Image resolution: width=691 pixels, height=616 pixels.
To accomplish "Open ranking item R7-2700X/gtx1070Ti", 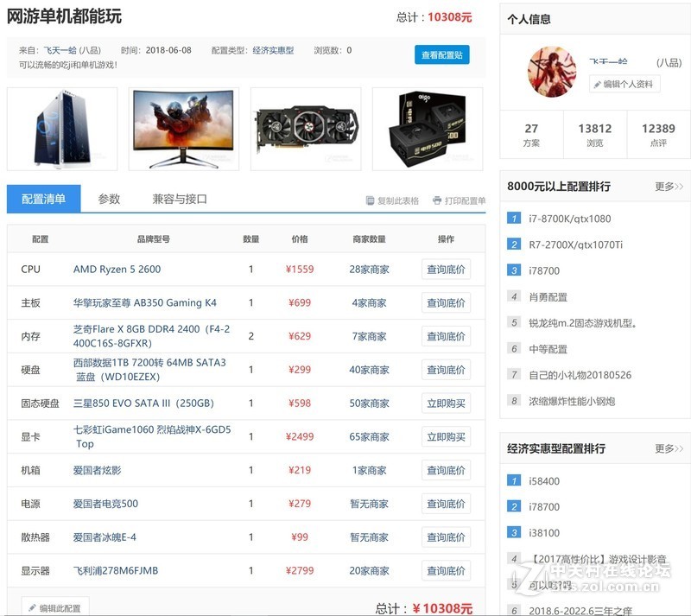I will (576, 244).
